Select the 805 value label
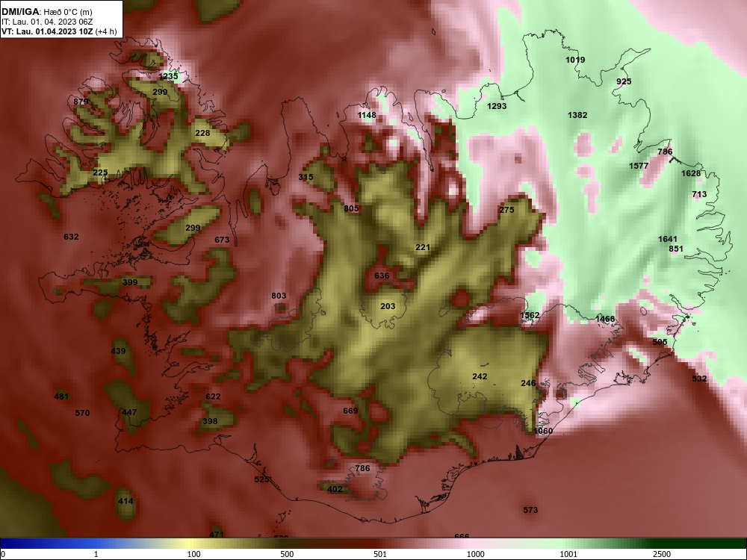 click(x=351, y=208)
